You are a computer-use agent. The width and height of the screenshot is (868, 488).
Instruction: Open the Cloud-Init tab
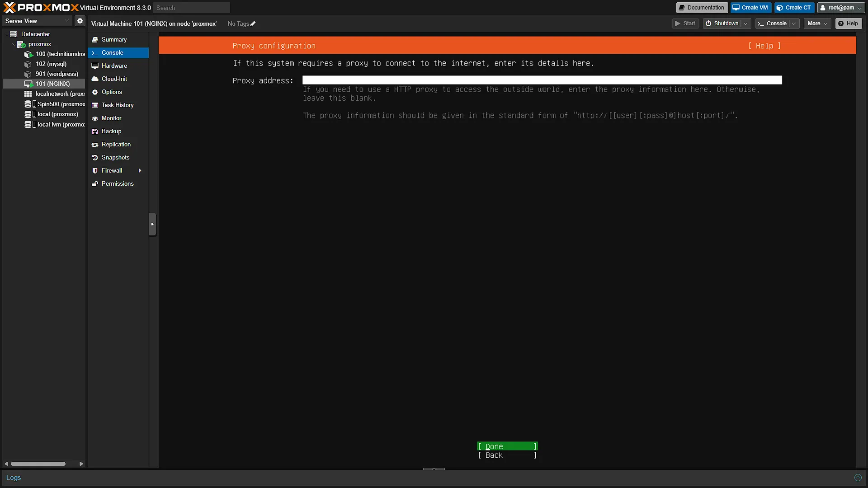[x=118, y=79]
